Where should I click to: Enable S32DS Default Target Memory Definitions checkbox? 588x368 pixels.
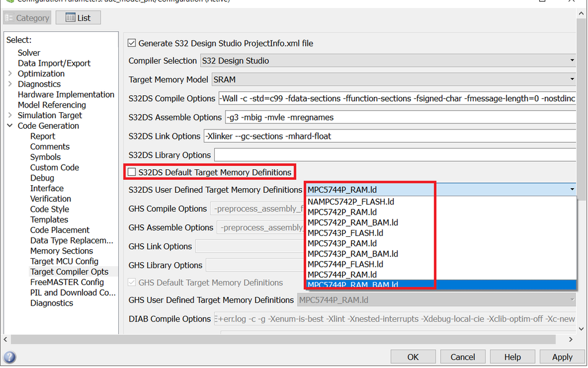[x=132, y=172]
